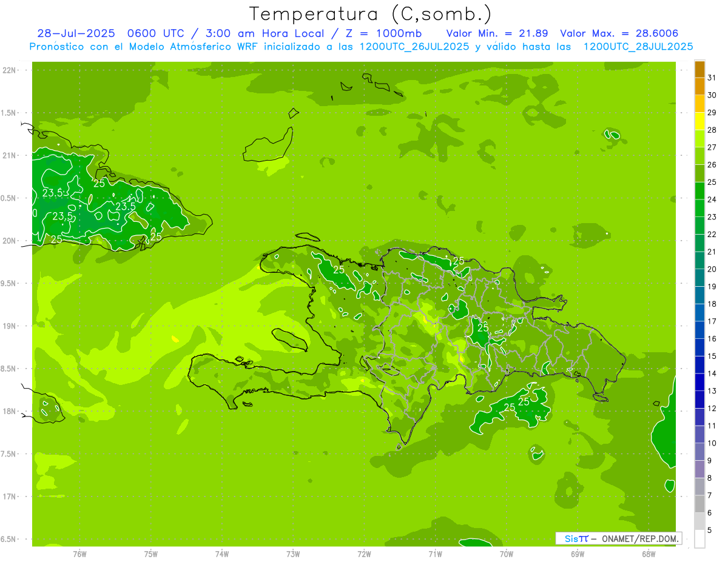
Task: Click the lavender legend swatch between 8 and 9
Action: 699,469
